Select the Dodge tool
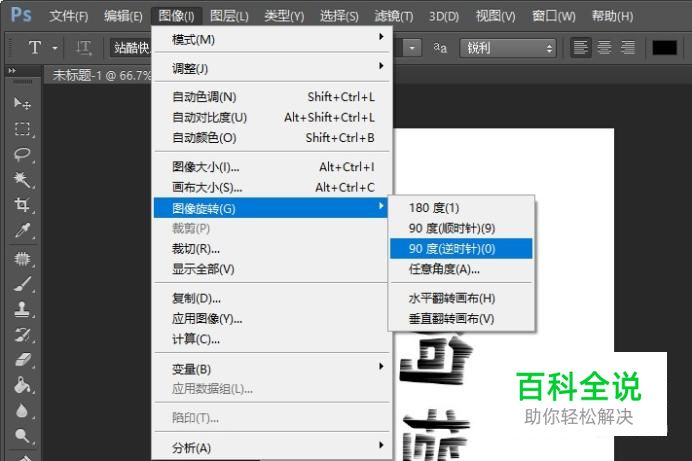Viewport: 692px width, 461px height. [x=22, y=436]
